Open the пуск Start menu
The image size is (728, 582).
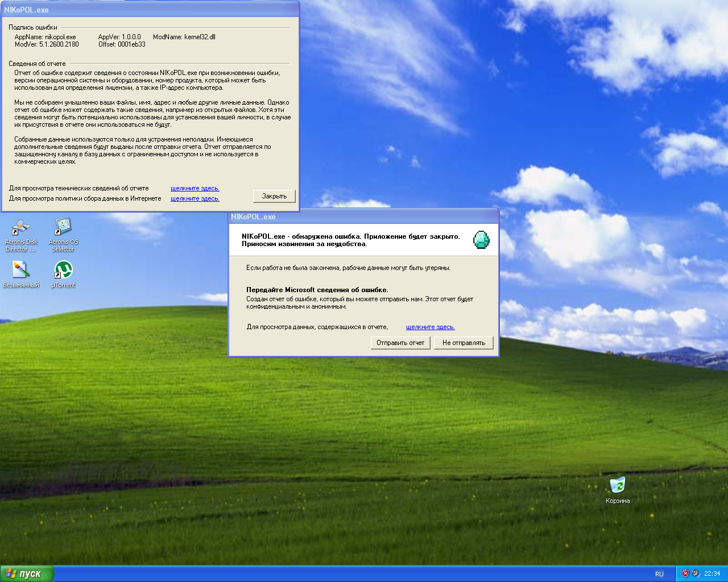click(x=27, y=573)
